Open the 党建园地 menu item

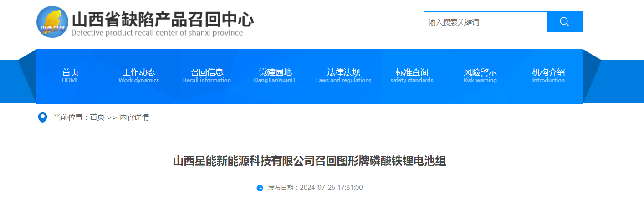pos(276,76)
